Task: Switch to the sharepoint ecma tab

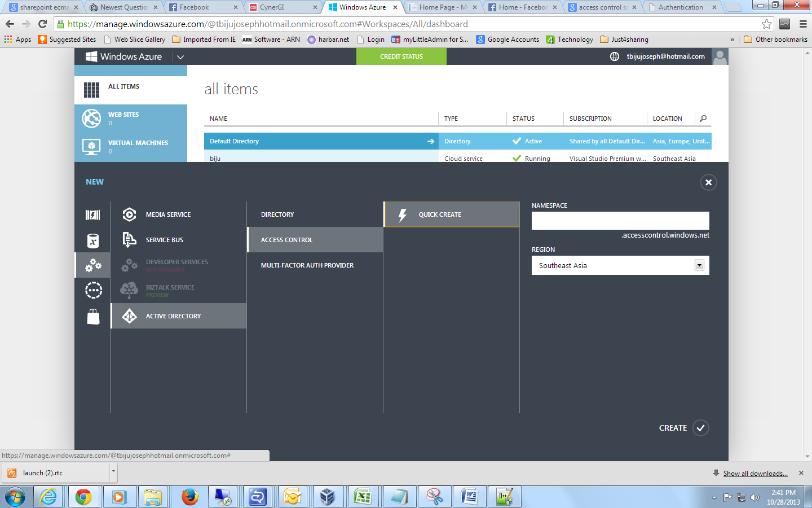Action: coord(44,7)
